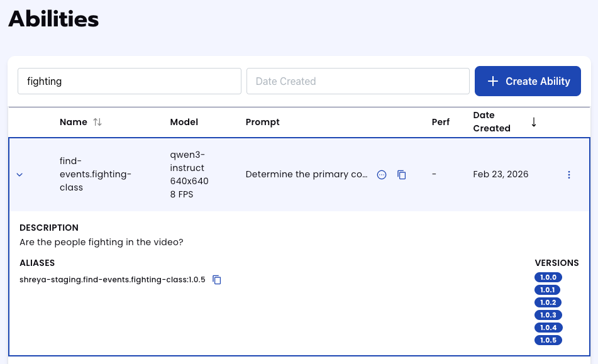Choose version 1.0.1 badge
The image size is (598, 364).
click(x=548, y=290)
